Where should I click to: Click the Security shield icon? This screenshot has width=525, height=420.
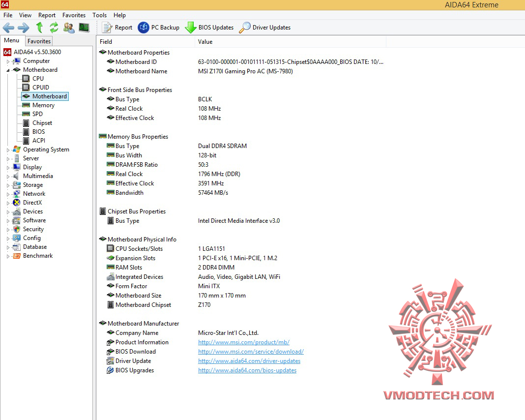tap(17, 229)
